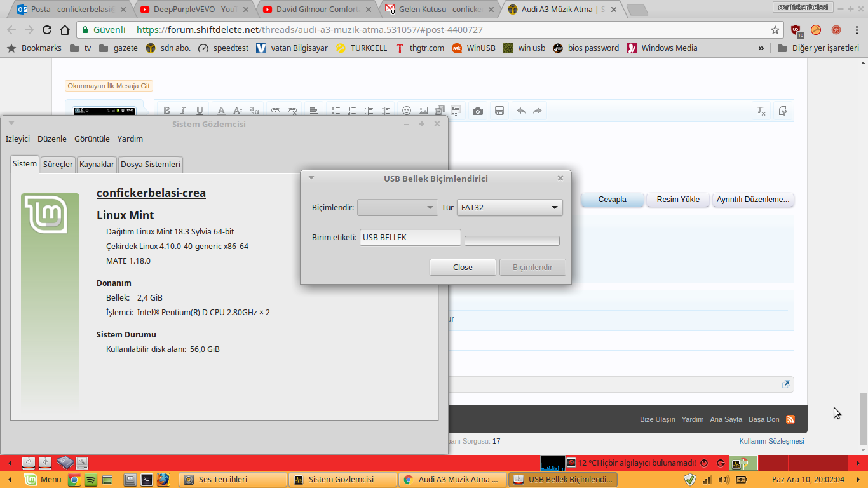Open the thgtr.com bookmark

click(419, 48)
